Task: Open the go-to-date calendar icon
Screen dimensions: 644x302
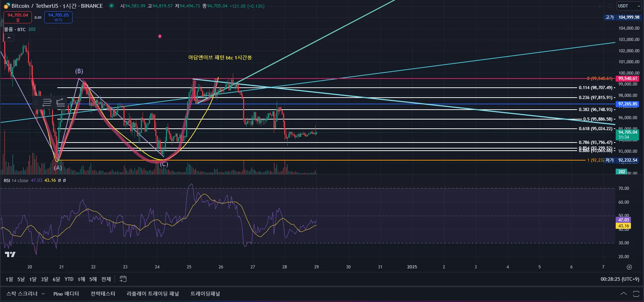Action: pos(123,279)
